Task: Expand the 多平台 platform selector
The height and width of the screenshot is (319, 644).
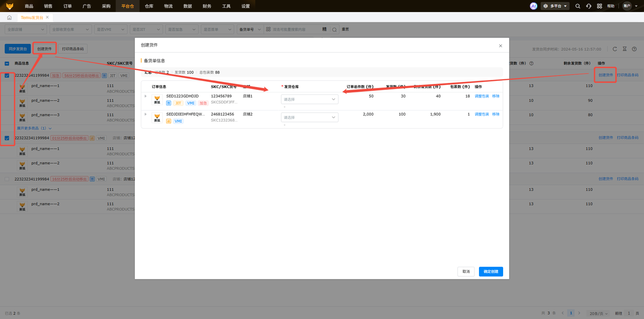Action: point(555,6)
